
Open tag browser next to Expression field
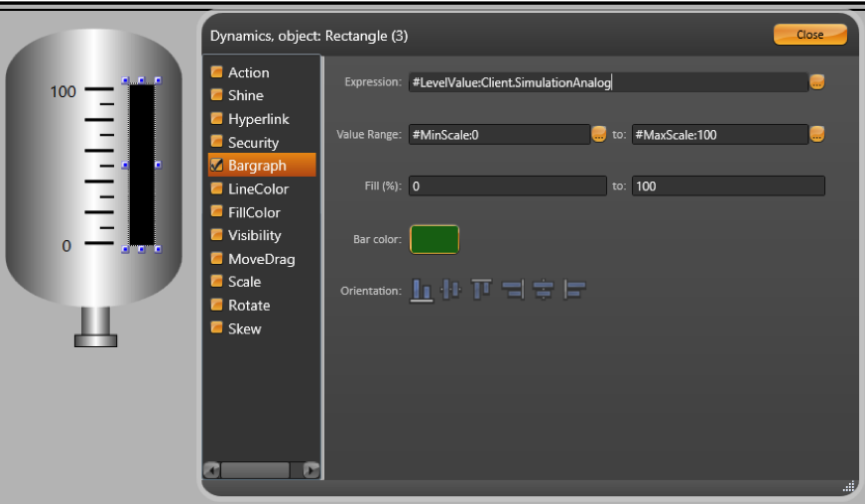tap(817, 82)
